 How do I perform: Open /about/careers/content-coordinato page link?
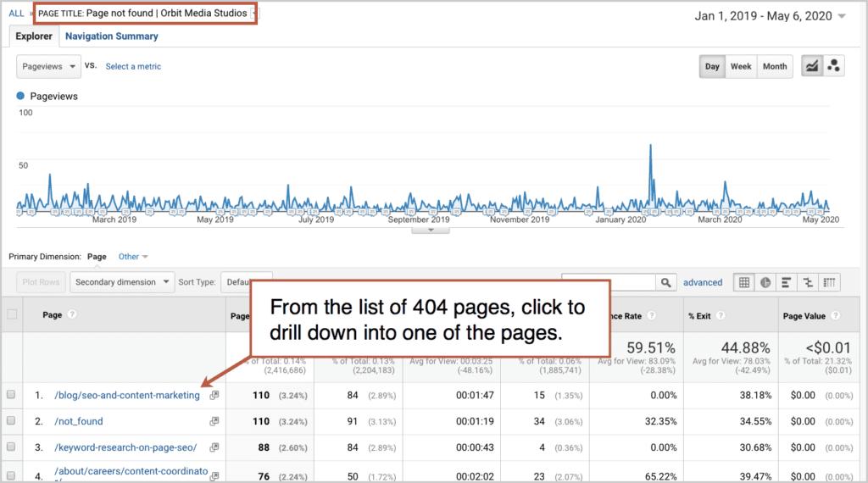tap(131, 471)
